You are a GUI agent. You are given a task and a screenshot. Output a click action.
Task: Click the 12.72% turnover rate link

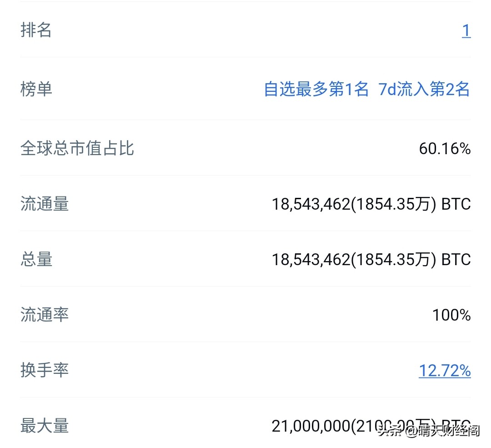[x=444, y=371]
